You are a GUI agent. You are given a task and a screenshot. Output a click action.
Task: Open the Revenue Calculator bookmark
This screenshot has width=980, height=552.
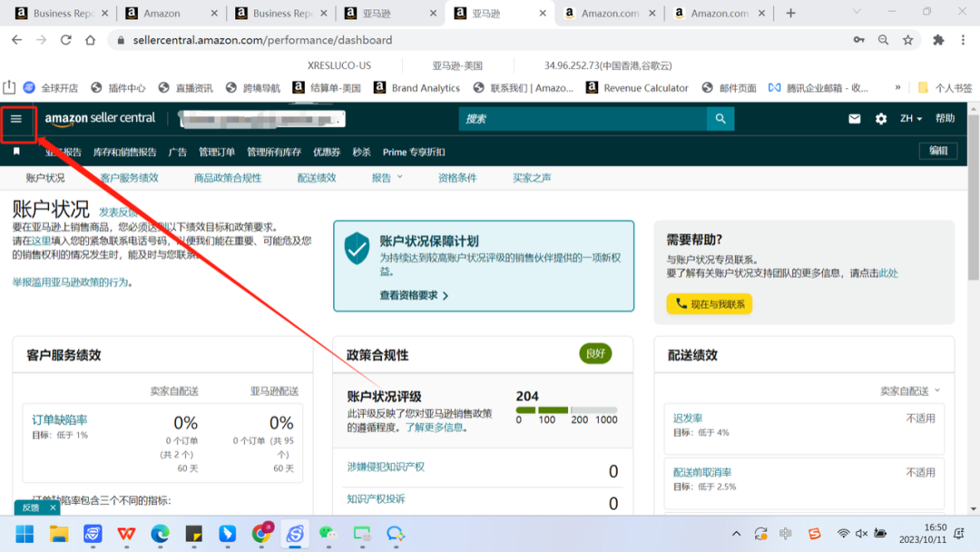tap(637, 87)
